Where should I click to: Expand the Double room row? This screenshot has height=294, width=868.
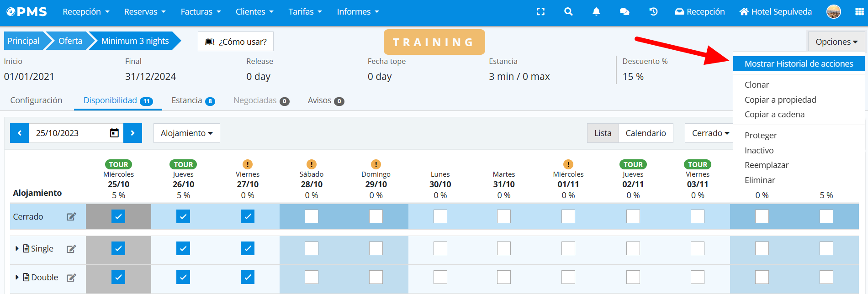click(17, 277)
